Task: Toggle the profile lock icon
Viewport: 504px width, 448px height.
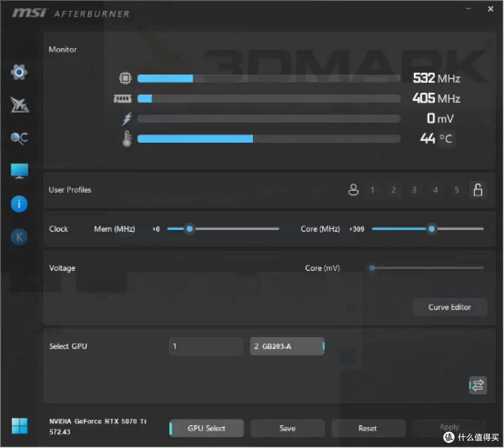Action: pyautogui.click(x=478, y=190)
